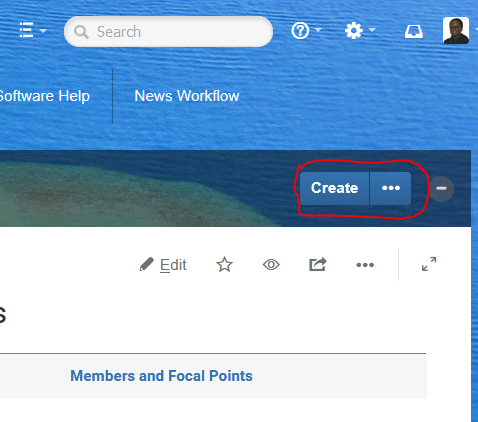Open ellipsis menu beside Create button
478x422 pixels.
391,188
